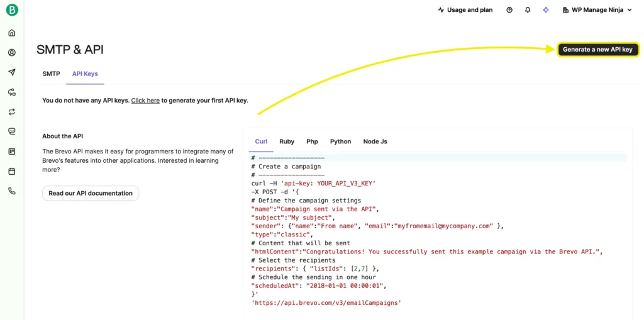This screenshot has width=644, height=320.
Task: Click the help question mark icon
Action: [509, 10]
